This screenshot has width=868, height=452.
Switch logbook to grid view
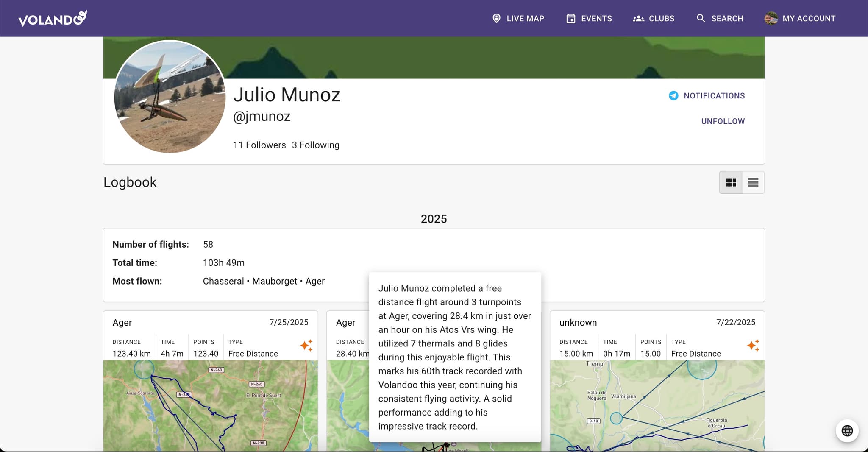730,182
